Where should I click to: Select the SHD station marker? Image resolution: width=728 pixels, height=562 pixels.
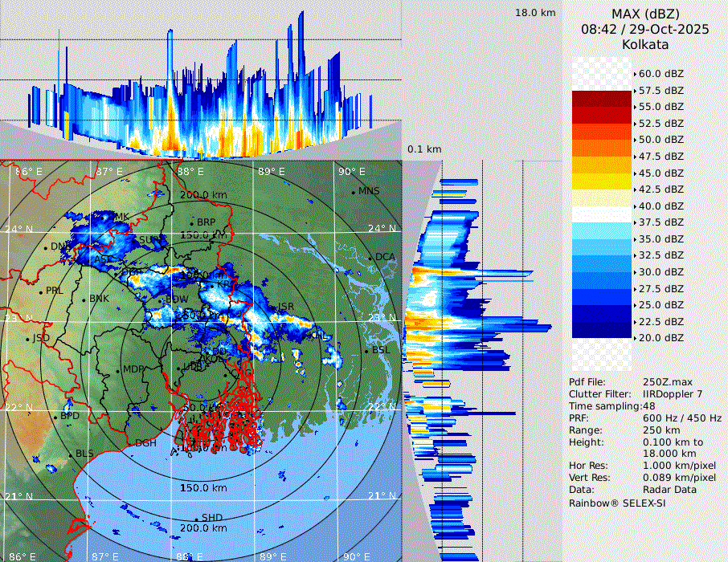pyautogui.click(x=197, y=519)
